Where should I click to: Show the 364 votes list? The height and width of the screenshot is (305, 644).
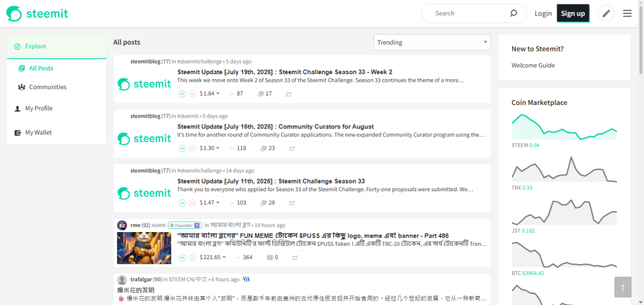point(244,257)
